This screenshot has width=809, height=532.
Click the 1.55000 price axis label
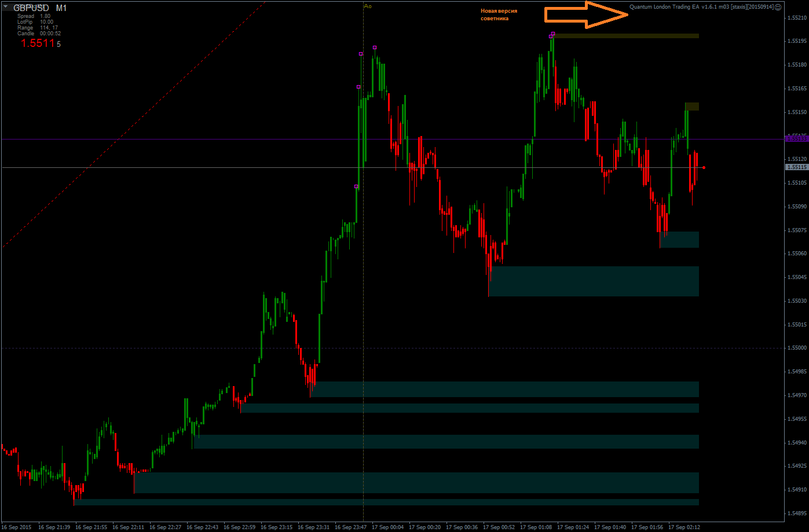(x=797, y=348)
